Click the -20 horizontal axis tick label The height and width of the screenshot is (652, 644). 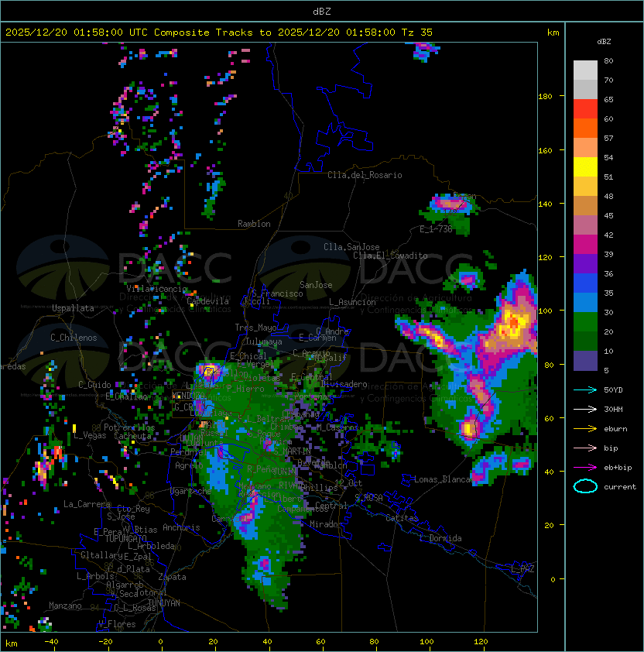click(x=105, y=642)
